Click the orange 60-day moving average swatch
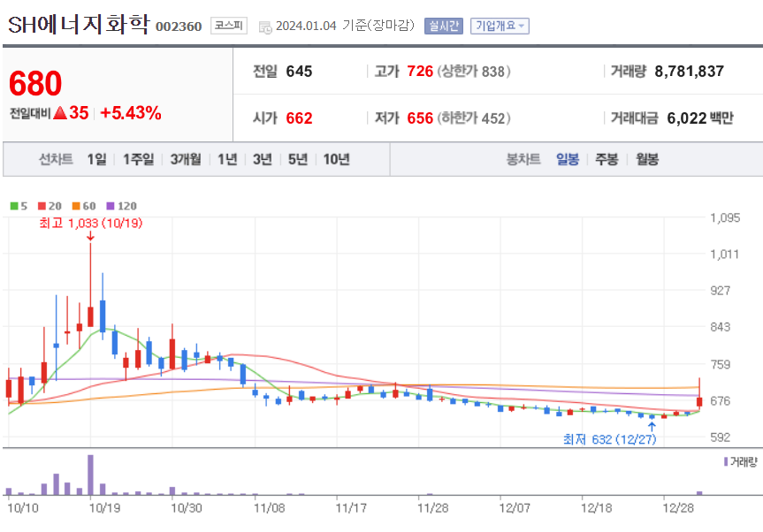The image size is (763, 532). [76, 206]
